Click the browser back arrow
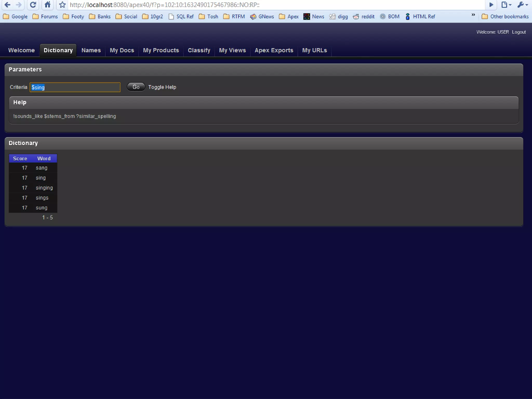Viewport: 532px width, 399px height. tap(8, 5)
